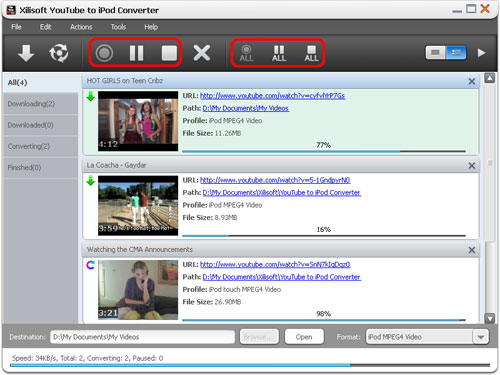The height and width of the screenshot is (375, 500).
Task: Click the 98% progress bar
Action: 324,320
